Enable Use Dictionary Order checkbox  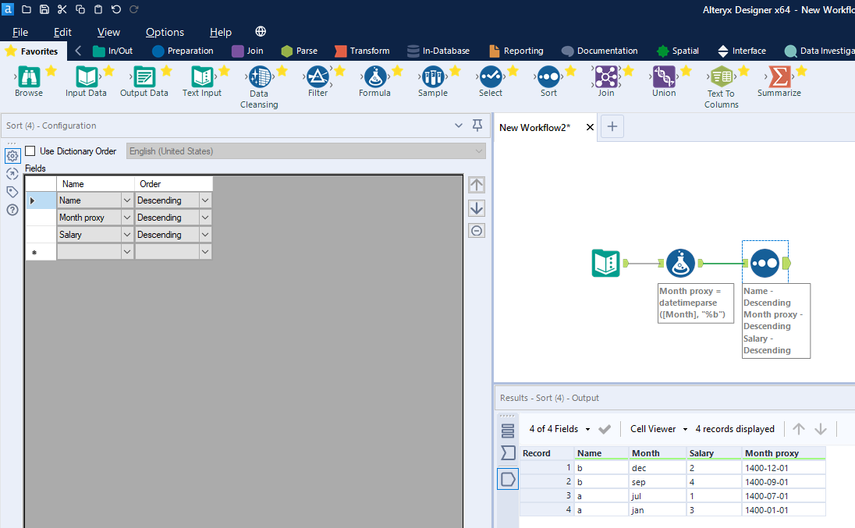[x=30, y=151]
